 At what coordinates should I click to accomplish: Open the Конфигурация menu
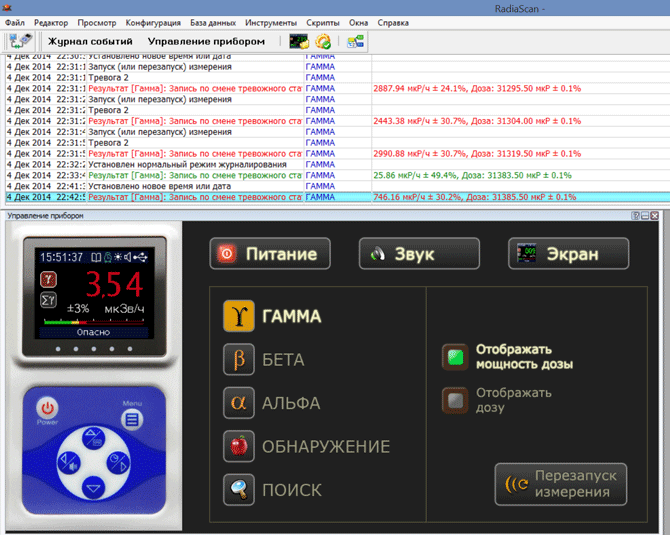click(x=154, y=22)
